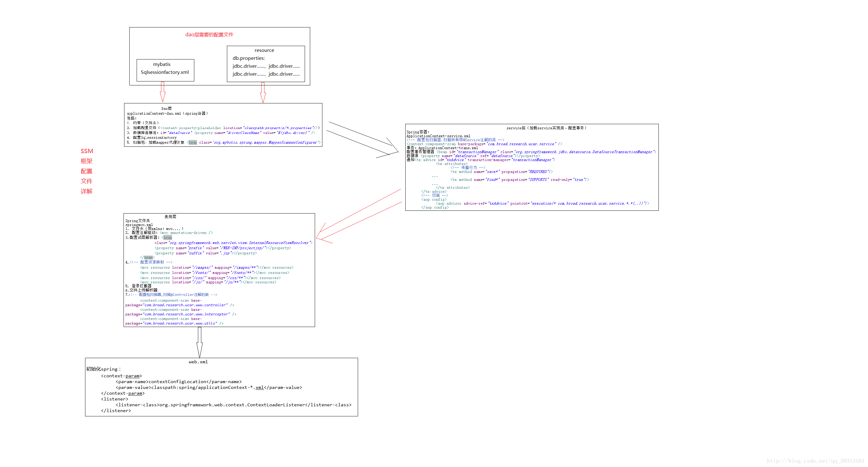This screenshot has height=467, width=868.
Task: Click the ContextLoaderListener listener-class line
Action: point(233,405)
